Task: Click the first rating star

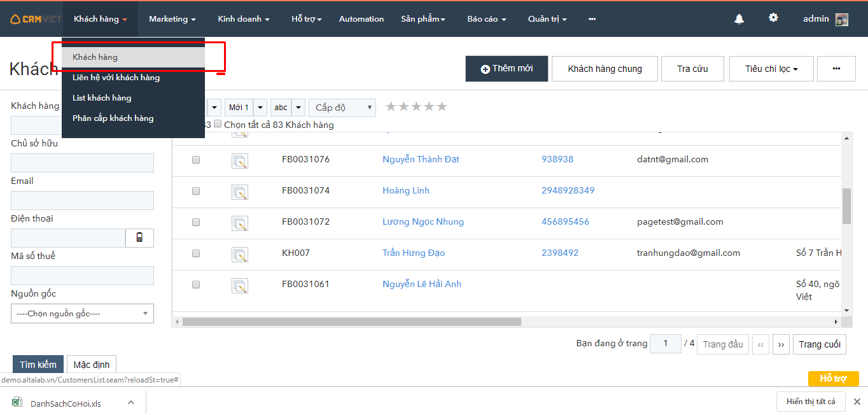Action: 391,106
